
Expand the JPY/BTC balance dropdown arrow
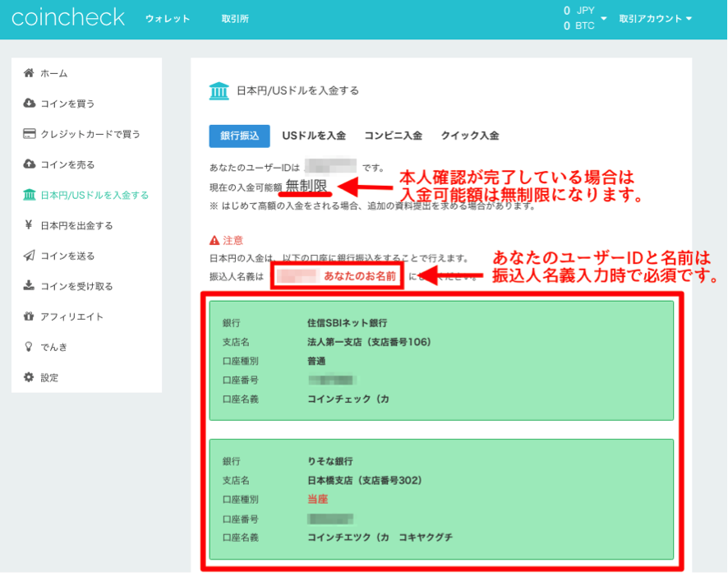(604, 19)
